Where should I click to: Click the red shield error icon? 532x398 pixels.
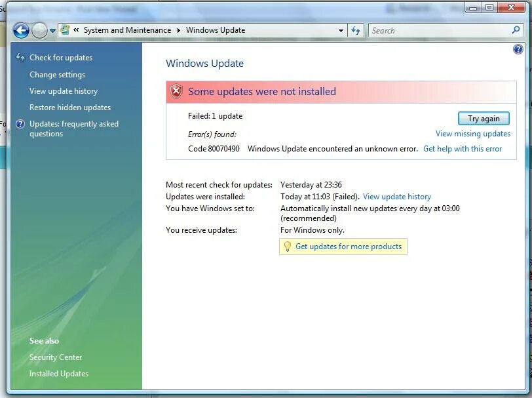click(176, 91)
